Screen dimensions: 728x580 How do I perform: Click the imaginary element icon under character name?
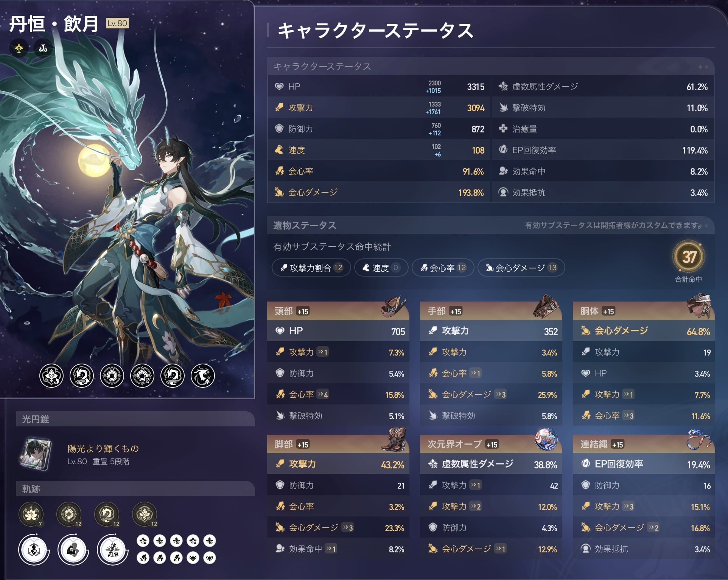click(x=19, y=48)
